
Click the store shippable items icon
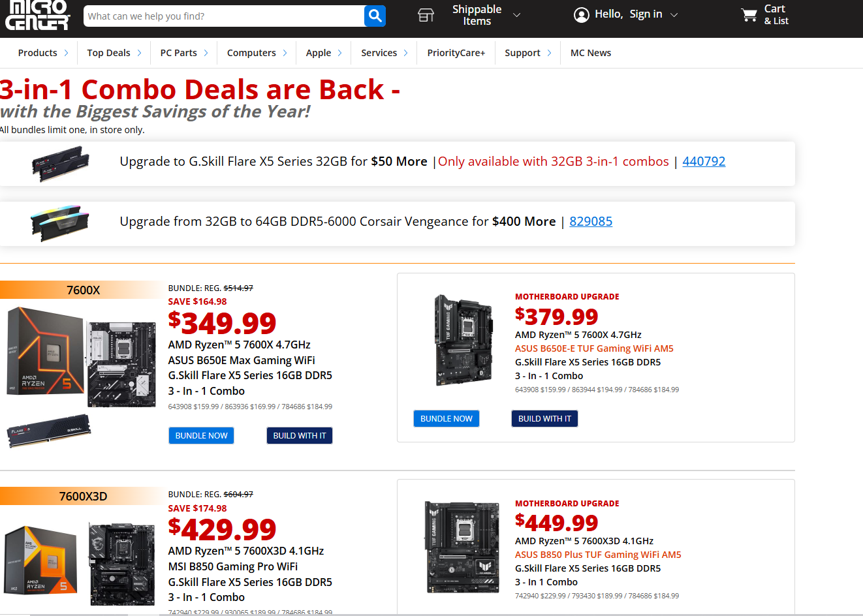coord(426,15)
